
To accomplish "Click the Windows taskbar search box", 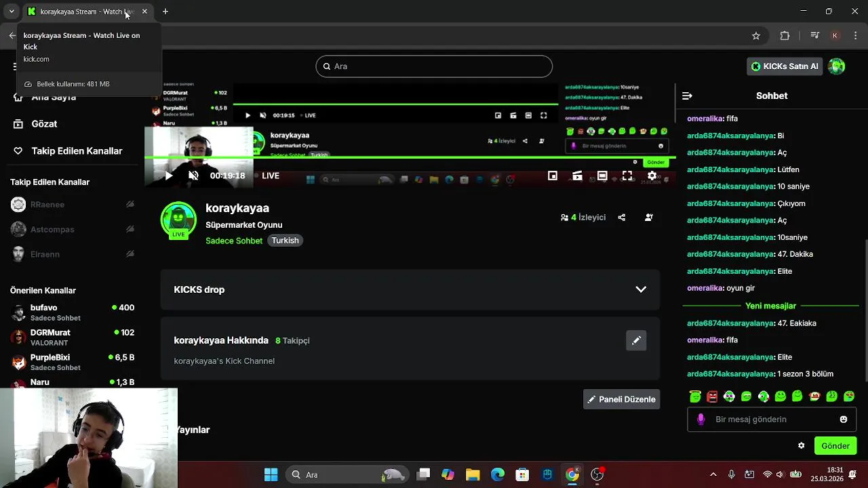I will [347, 474].
